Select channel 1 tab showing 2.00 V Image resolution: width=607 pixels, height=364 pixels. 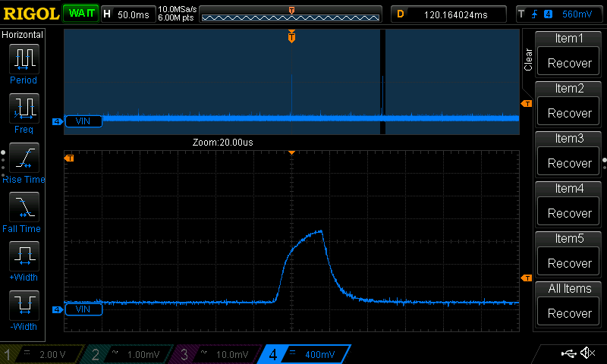42,354
